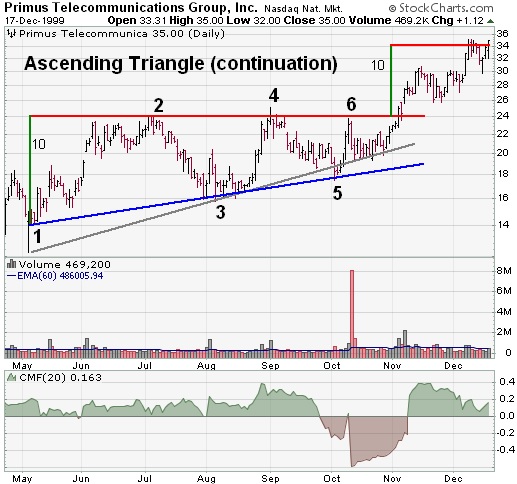The image size is (517, 484).
Task: Click the EMA(60) blue line legend marker
Action: [11, 276]
